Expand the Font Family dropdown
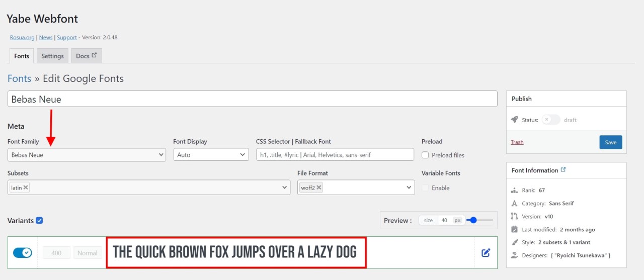Image resolution: width=644 pixels, height=280 pixels. [87, 155]
